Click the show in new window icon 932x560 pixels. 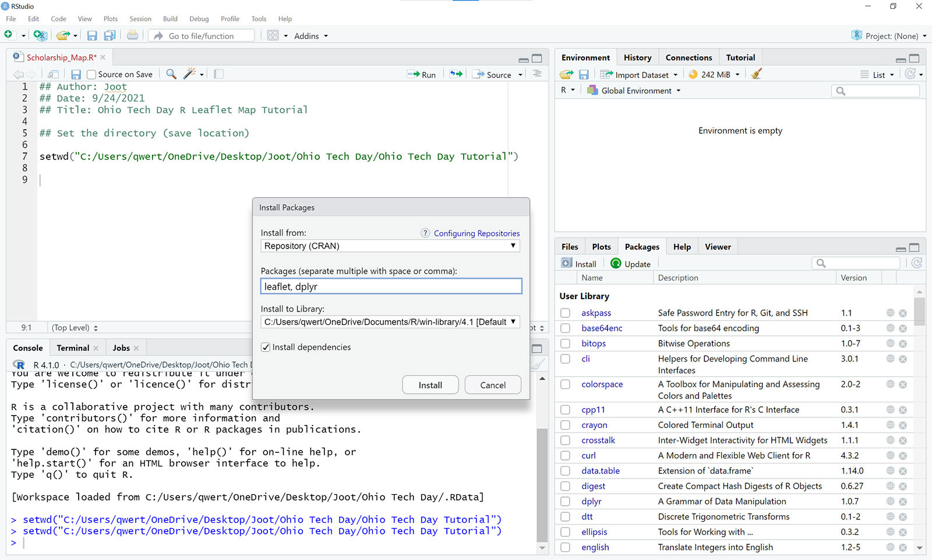tap(53, 75)
